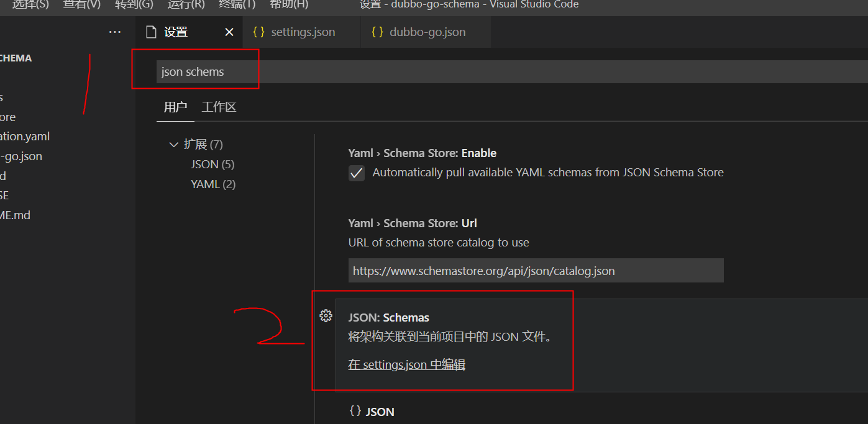Viewport: 868px width, 424px height.
Task: Close the 设置 settings tab
Action: [x=229, y=32]
